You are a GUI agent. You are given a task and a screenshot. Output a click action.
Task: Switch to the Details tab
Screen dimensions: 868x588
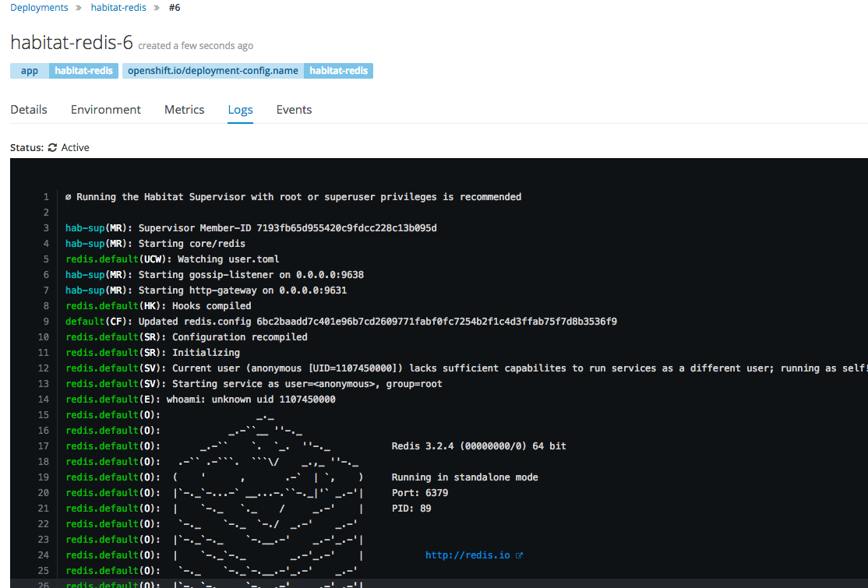(28, 109)
